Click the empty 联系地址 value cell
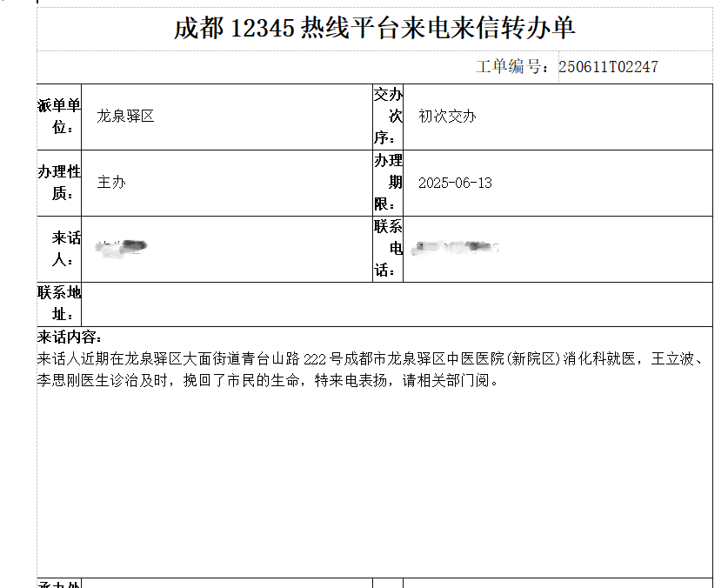 (x=396, y=304)
